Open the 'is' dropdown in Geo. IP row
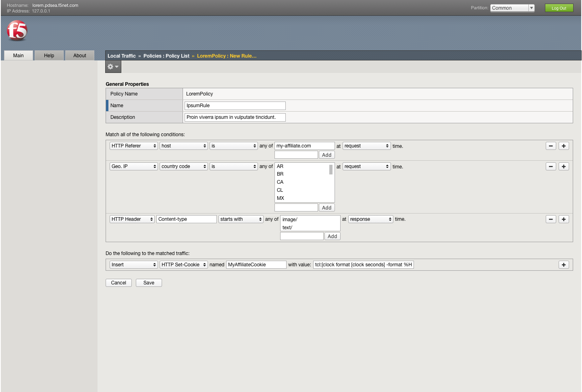The height and width of the screenshot is (392, 582). [x=234, y=166]
